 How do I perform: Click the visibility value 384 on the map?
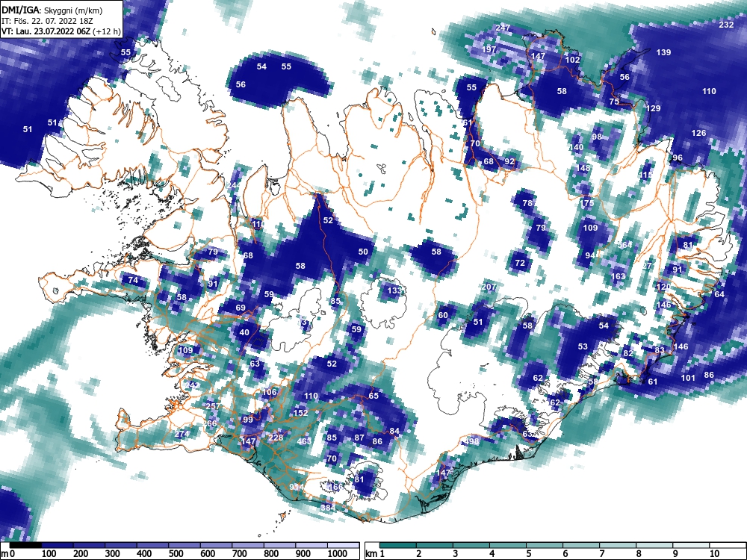pyautogui.click(x=328, y=508)
